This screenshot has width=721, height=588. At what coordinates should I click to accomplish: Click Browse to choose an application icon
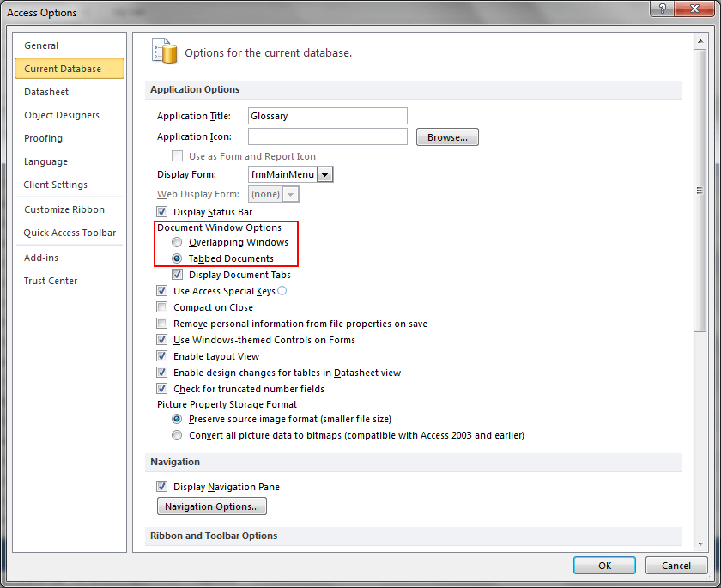tap(447, 136)
